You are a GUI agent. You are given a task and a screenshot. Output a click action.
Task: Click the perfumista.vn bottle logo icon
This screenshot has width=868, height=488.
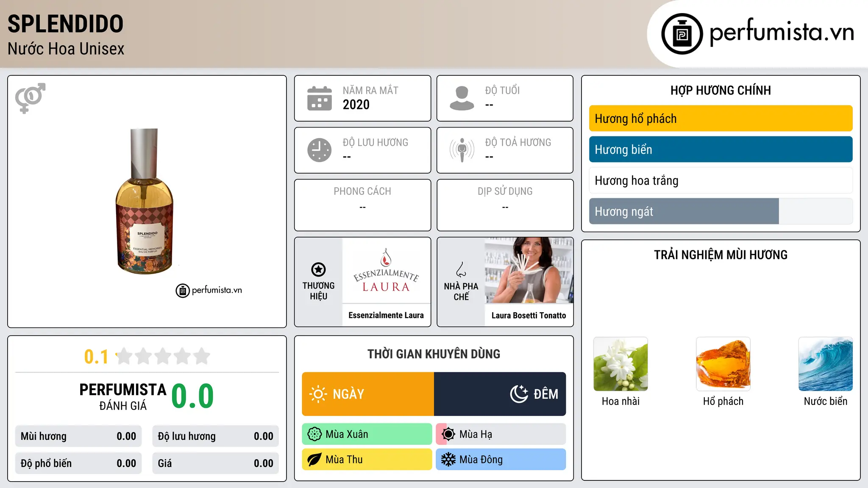pos(682,33)
